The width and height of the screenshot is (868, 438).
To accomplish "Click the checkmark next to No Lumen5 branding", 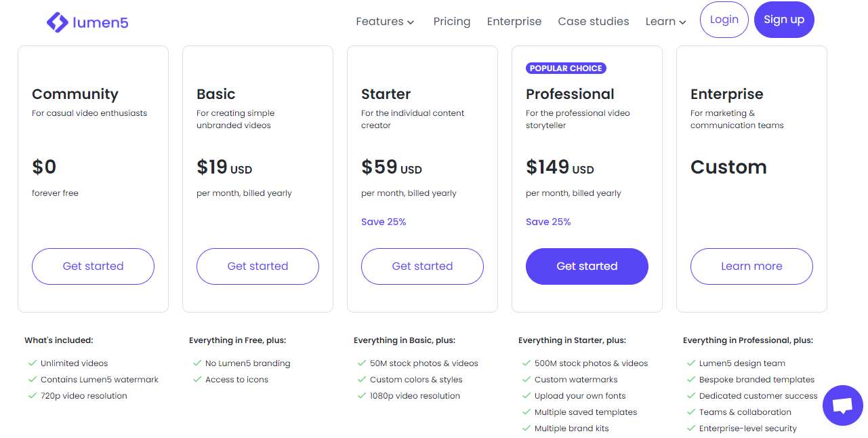I will click(x=197, y=363).
